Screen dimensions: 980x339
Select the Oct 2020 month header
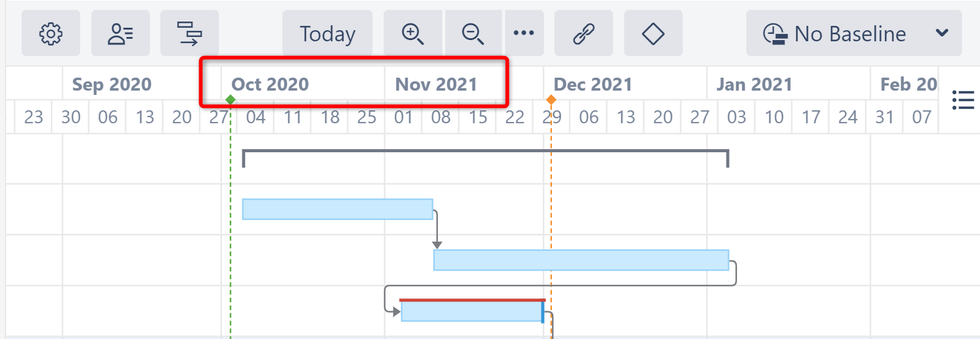pos(270,84)
